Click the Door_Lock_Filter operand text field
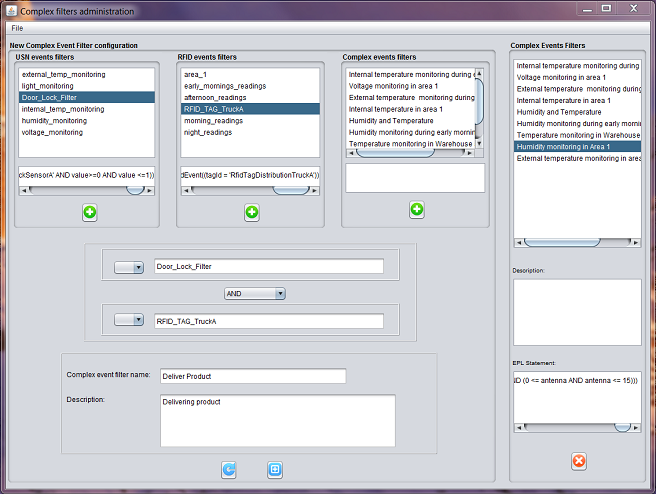This screenshot has height=494, width=656. [269, 266]
